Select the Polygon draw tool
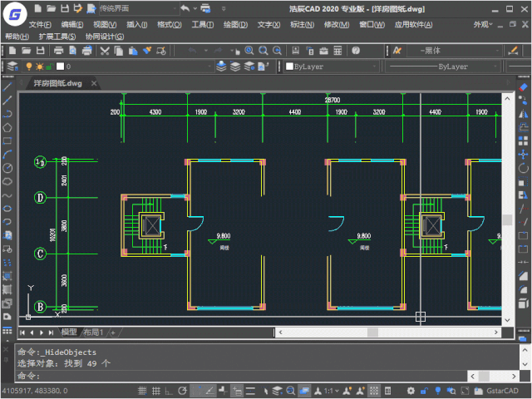The width and height of the screenshot is (532, 399). (7, 128)
